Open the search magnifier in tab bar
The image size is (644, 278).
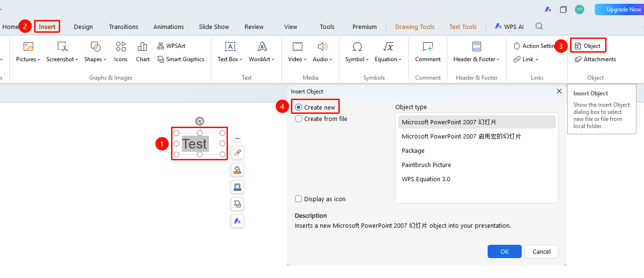(539, 27)
